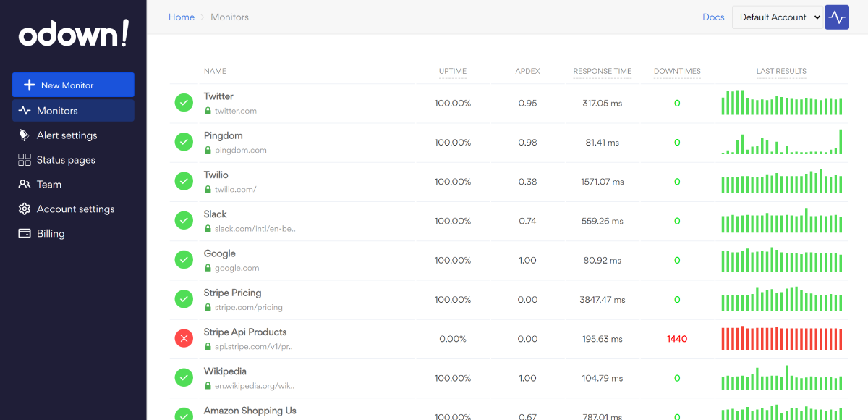Sort monitors by Uptime column header

tap(453, 71)
